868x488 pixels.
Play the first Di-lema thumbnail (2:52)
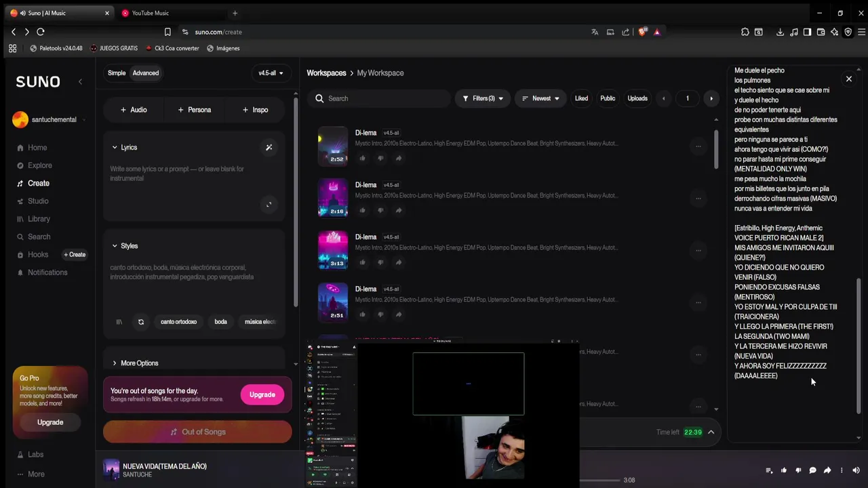click(x=333, y=146)
